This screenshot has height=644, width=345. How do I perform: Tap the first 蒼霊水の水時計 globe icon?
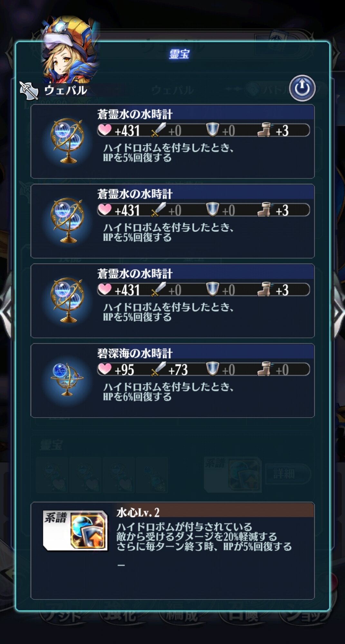[67, 140]
